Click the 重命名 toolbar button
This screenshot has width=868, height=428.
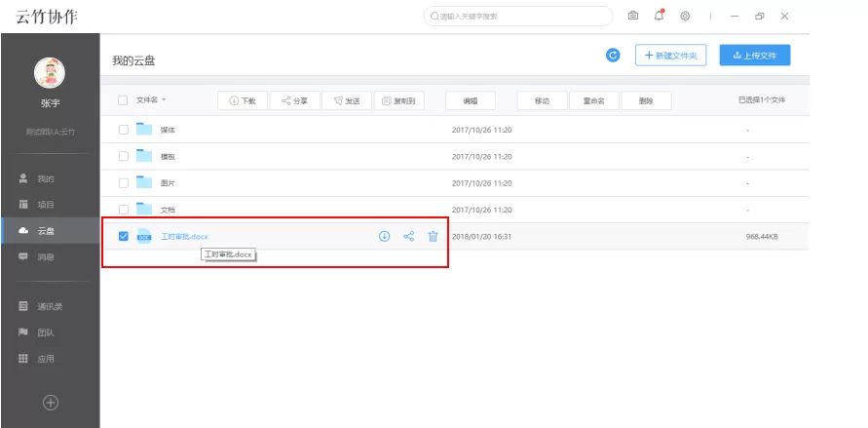[x=594, y=100]
